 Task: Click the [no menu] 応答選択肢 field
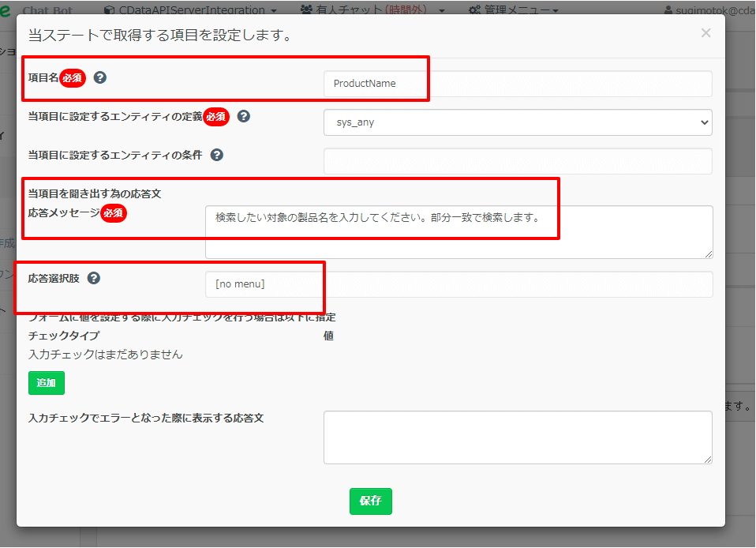(x=459, y=284)
